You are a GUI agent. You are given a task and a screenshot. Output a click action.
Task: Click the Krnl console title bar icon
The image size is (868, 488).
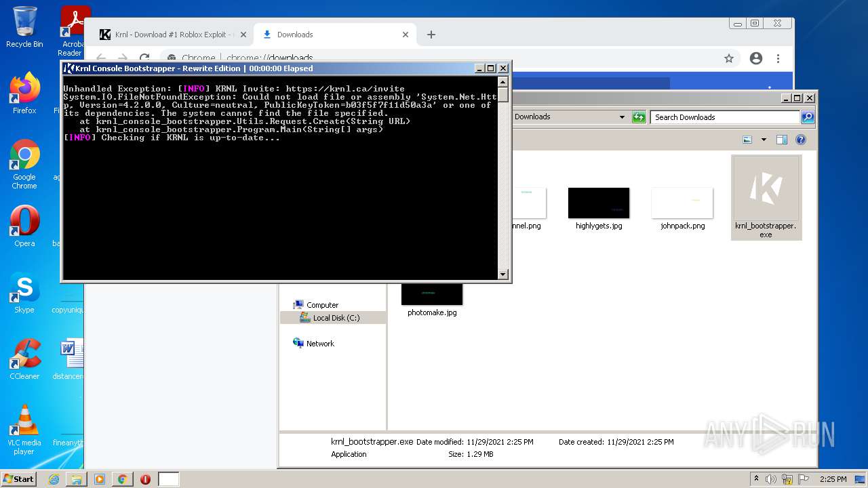click(x=68, y=68)
